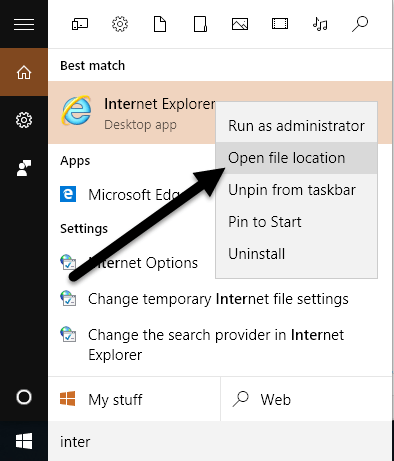The width and height of the screenshot is (394, 461).
Task: Filter results by Apps icon
Action: pos(80,24)
